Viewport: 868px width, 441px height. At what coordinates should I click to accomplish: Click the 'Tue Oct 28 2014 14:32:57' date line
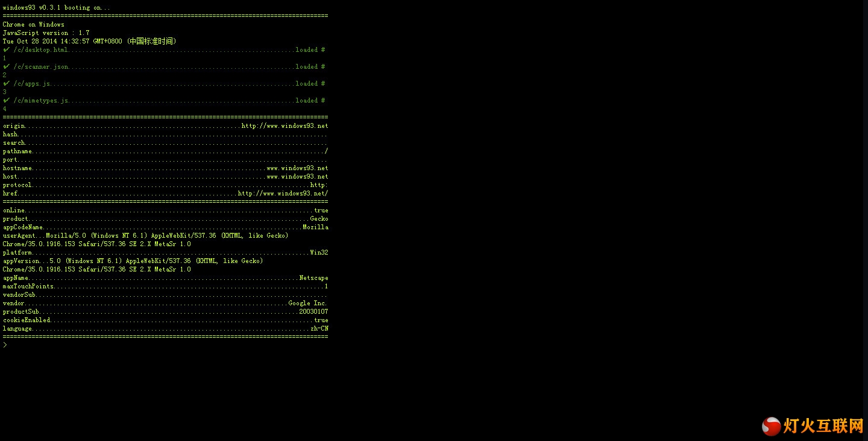[x=89, y=42]
